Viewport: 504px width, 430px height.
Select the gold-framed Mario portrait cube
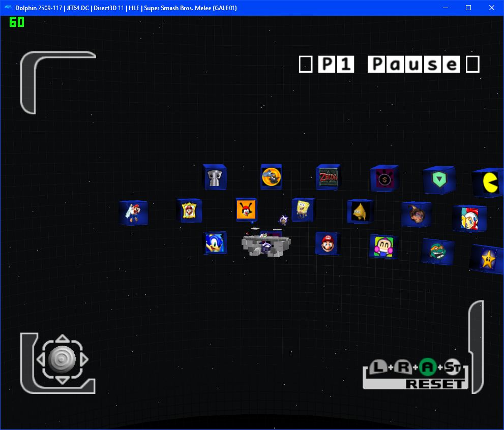189,210
